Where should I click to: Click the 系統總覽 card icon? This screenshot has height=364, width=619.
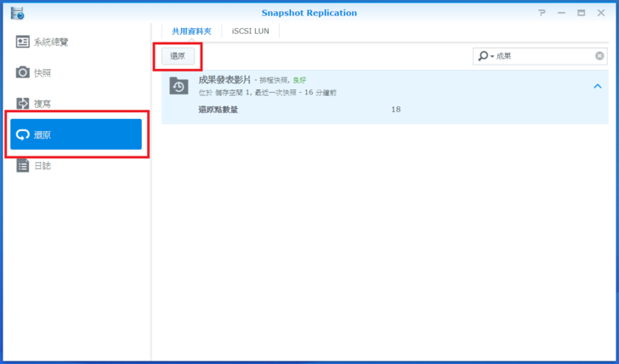point(22,42)
